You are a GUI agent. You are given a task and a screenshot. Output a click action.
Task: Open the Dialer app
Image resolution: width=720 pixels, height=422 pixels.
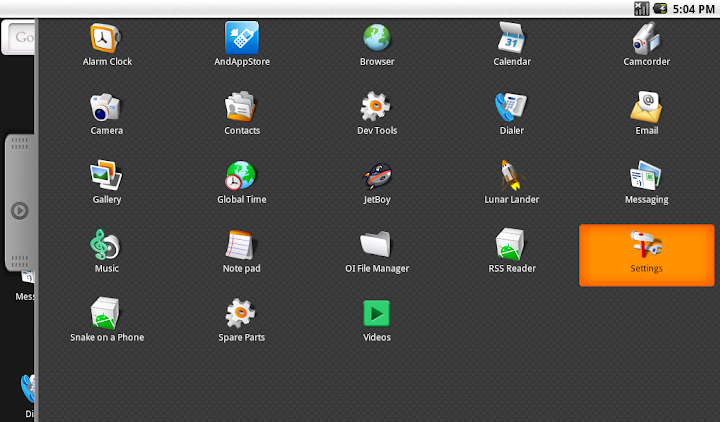tap(512, 113)
